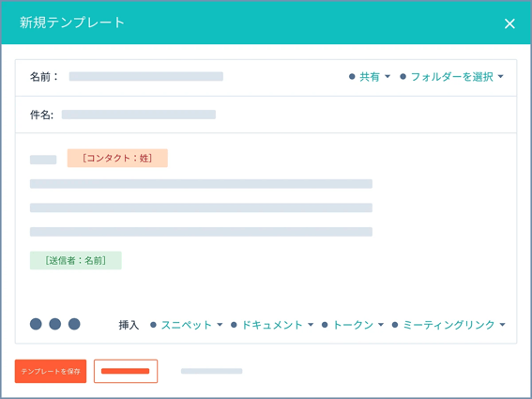Viewport: 532px width, 399px height.
Task: Open the ミーティングリンク insert dropdown
Action: pos(448,325)
